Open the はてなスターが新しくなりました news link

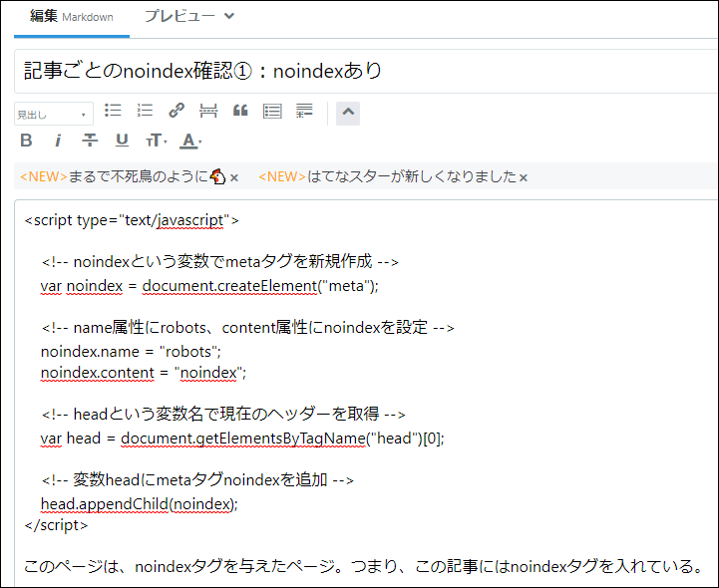point(388,176)
